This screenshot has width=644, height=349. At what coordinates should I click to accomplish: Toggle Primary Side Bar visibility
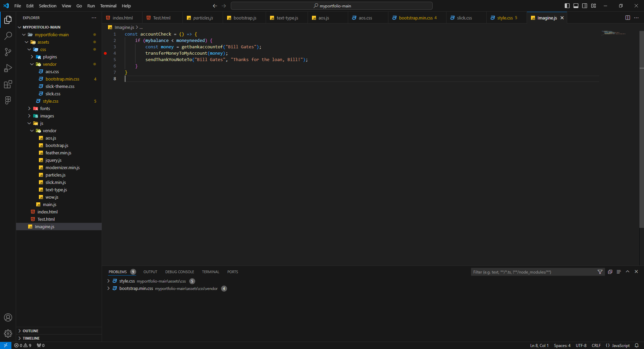(x=567, y=6)
